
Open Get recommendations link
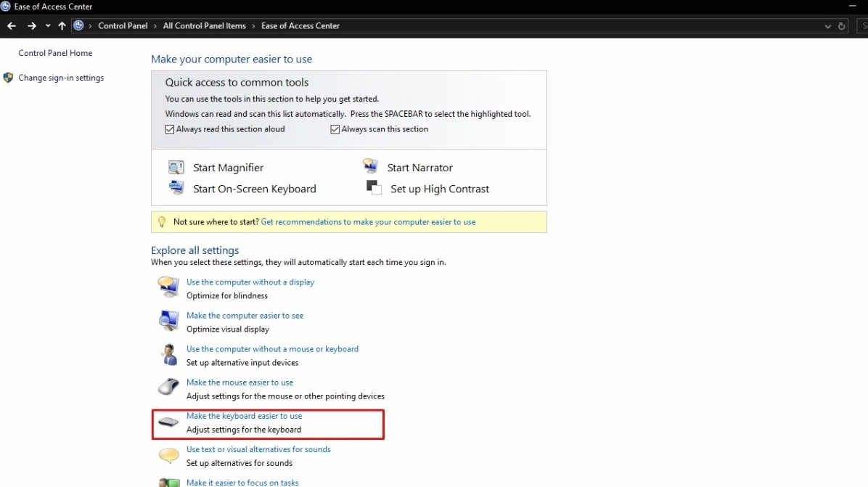368,222
